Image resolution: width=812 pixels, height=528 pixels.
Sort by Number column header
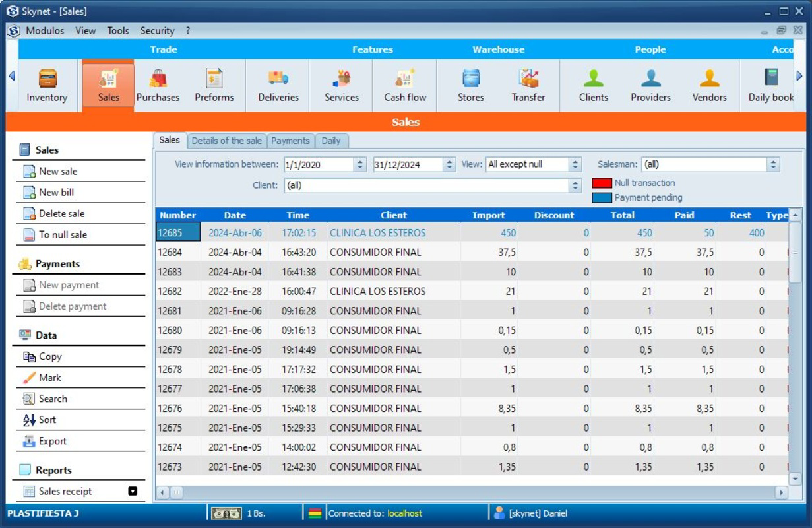pos(178,215)
